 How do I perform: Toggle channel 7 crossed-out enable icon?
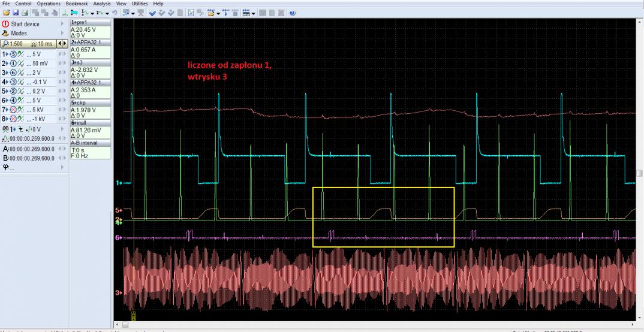tap(14, 110)
